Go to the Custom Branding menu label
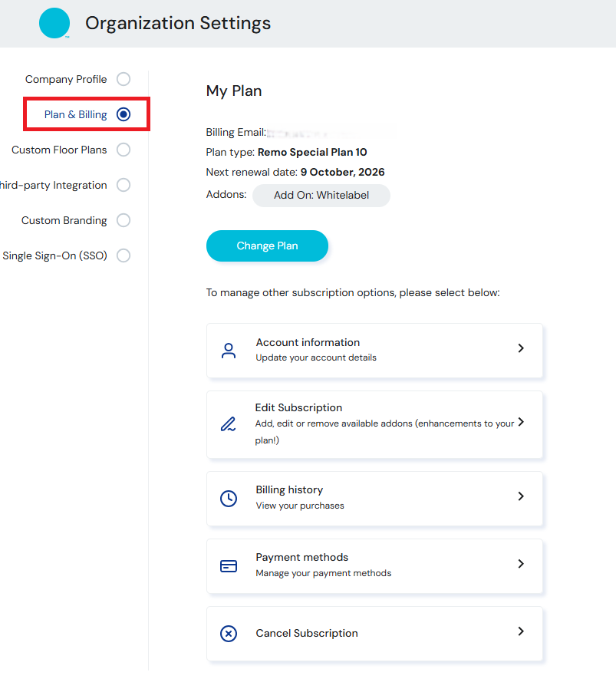 [x=64, y=220]
